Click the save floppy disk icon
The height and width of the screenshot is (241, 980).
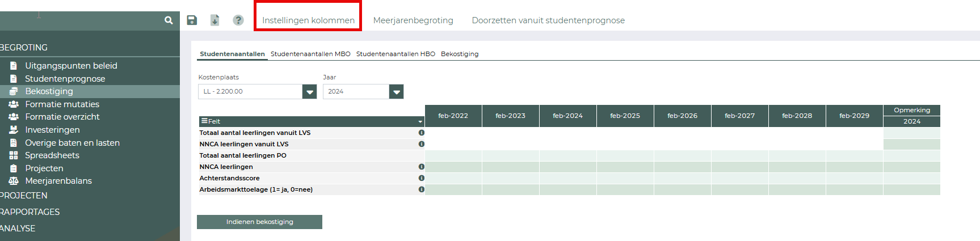tap(192, 20)
